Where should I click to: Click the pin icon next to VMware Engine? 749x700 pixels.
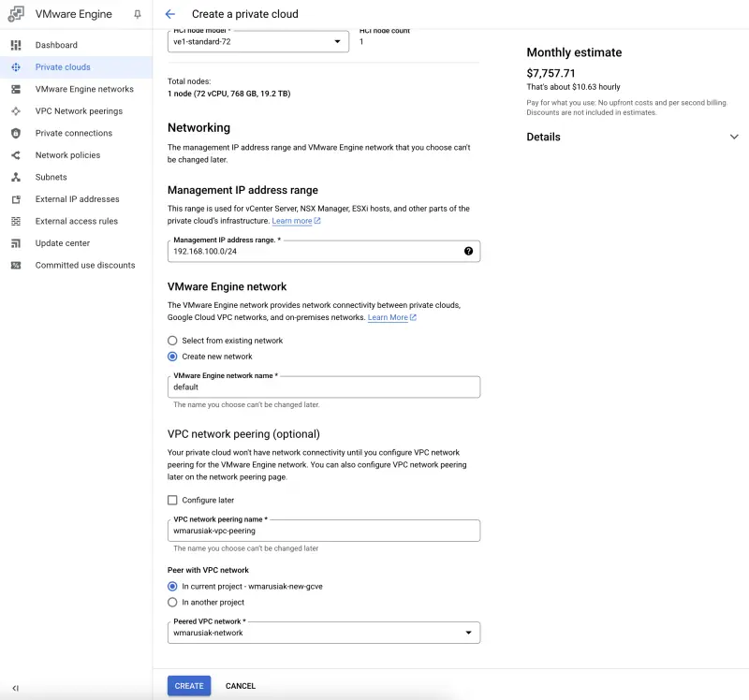point(138,14)
